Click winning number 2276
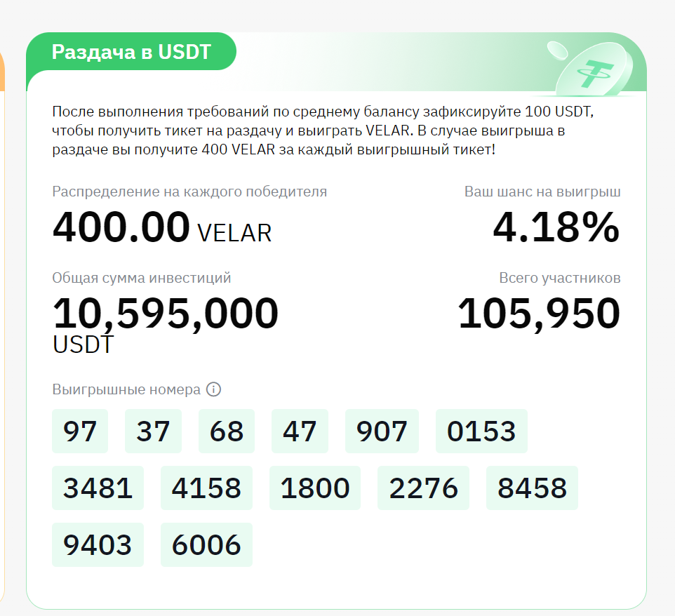The width and height of the screenshot is (675, 616). [424, 488]
